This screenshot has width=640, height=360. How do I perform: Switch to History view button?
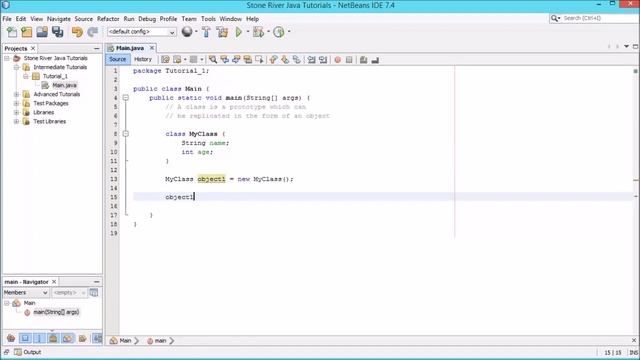[x=143, y=60]
